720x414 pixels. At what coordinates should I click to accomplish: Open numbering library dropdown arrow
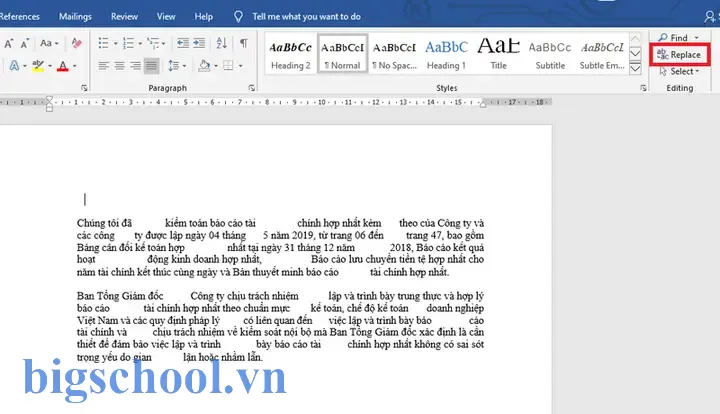coord(140,44)
